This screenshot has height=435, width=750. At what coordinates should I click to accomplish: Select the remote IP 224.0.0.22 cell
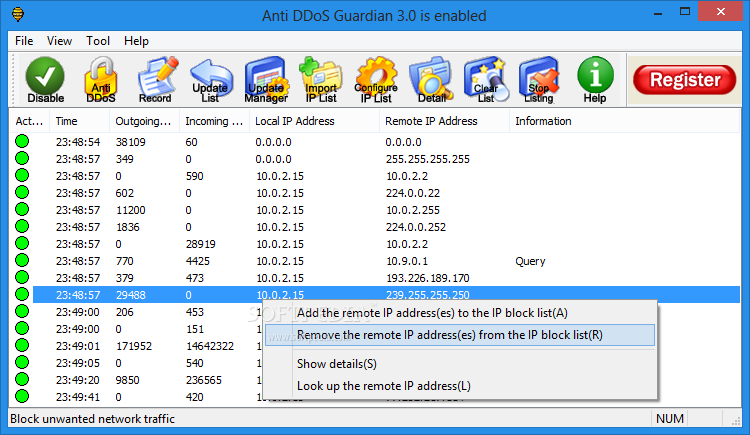pos(413,193)
